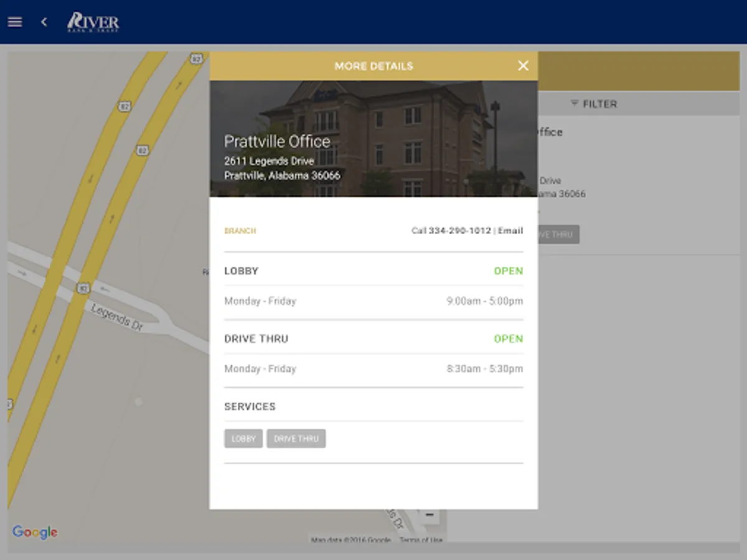Click the 8:30am - 5:30pm hours
This screenshot has height=560, width=747.
tap(485, 369)
